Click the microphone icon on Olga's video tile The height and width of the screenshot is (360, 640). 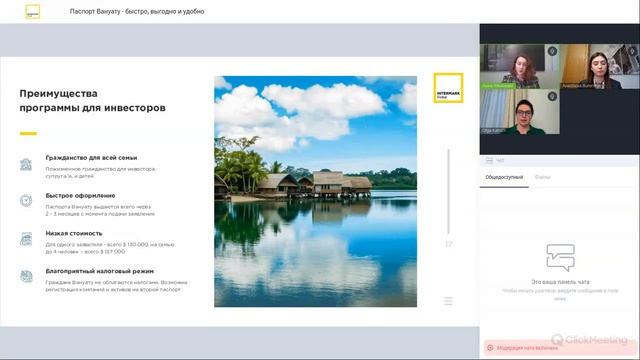(552, 96)
